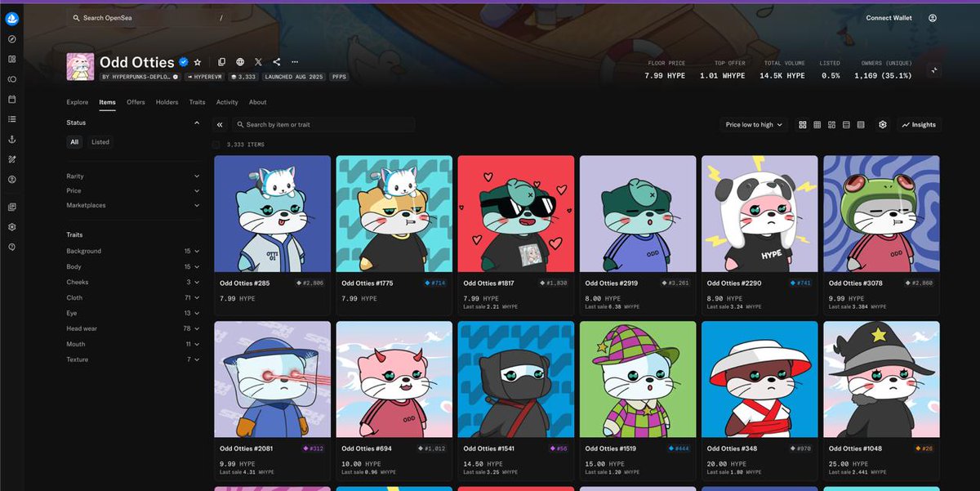Click the HYPEREVM chain badge
980x491 pixels.
coord(206,77)
